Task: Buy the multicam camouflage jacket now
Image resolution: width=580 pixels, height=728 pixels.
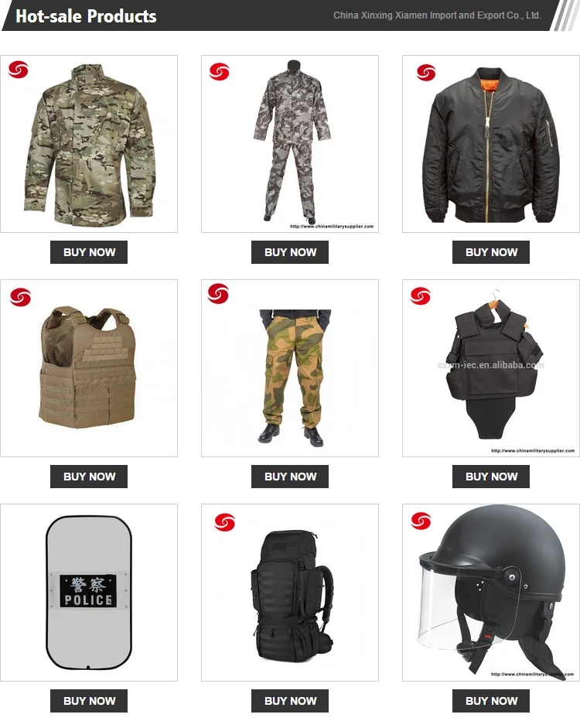Action: (89, 252)
